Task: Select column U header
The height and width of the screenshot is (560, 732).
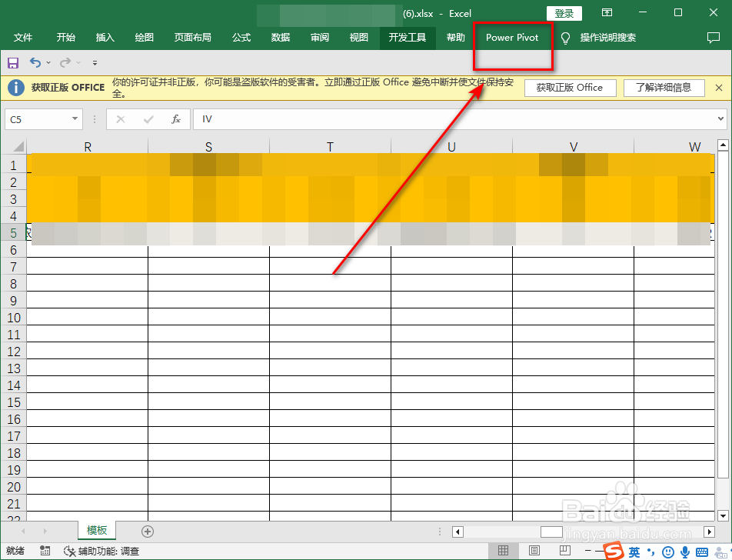Action: point(451,147)
